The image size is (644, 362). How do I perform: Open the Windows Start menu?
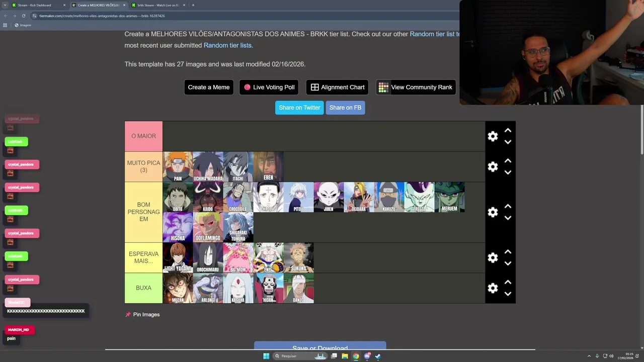(266, 356)
